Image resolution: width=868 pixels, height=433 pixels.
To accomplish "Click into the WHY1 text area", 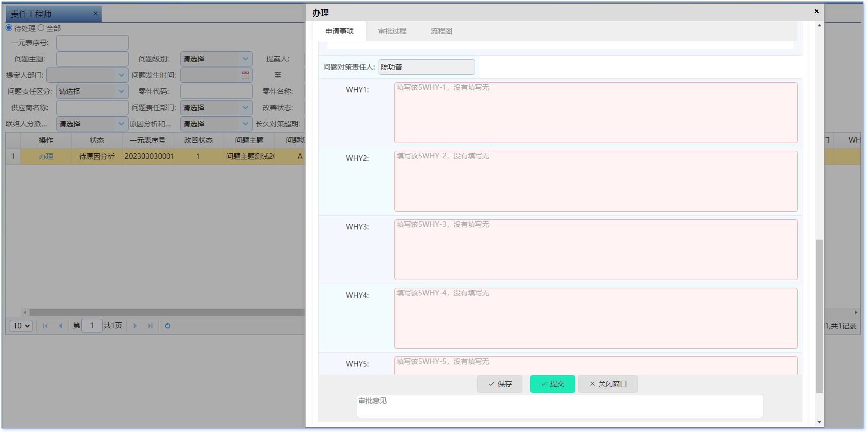I will [596, 113].
